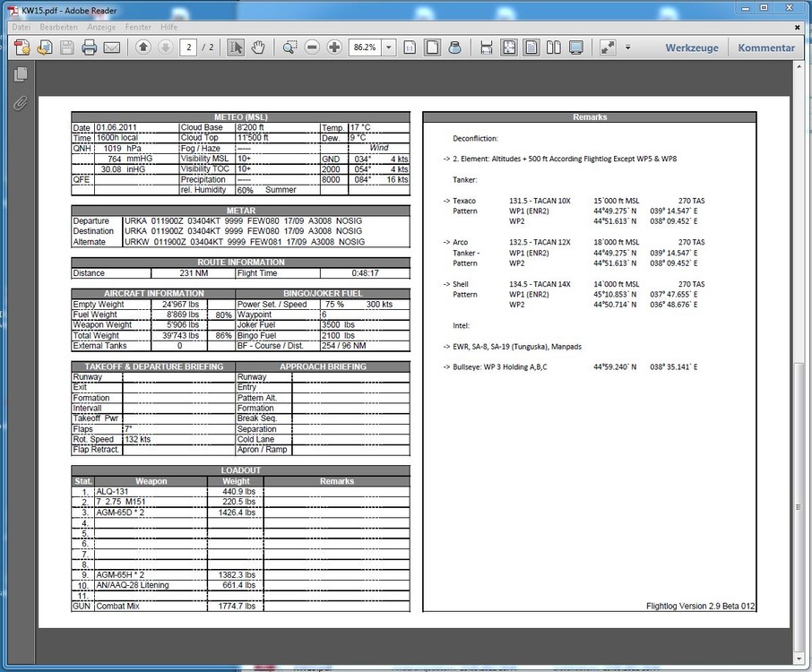Viewport: 812px width, 672px height.
Task: Set view to actual size 1:1
Action: tap(410, 47)
